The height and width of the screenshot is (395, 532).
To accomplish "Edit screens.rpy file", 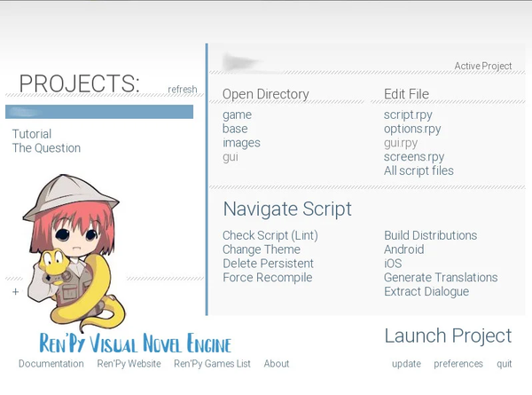I will [414, 157].
